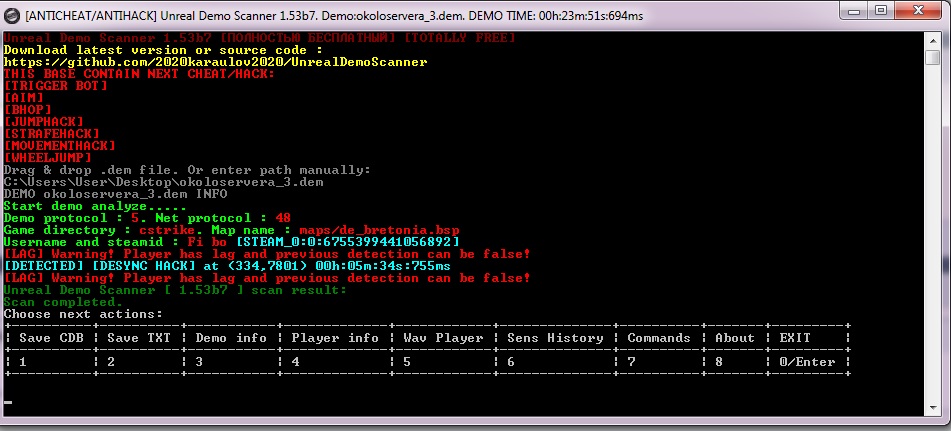Click the EXIT menu cell
This screenshot has height=431, width=951.
[795, 338]
